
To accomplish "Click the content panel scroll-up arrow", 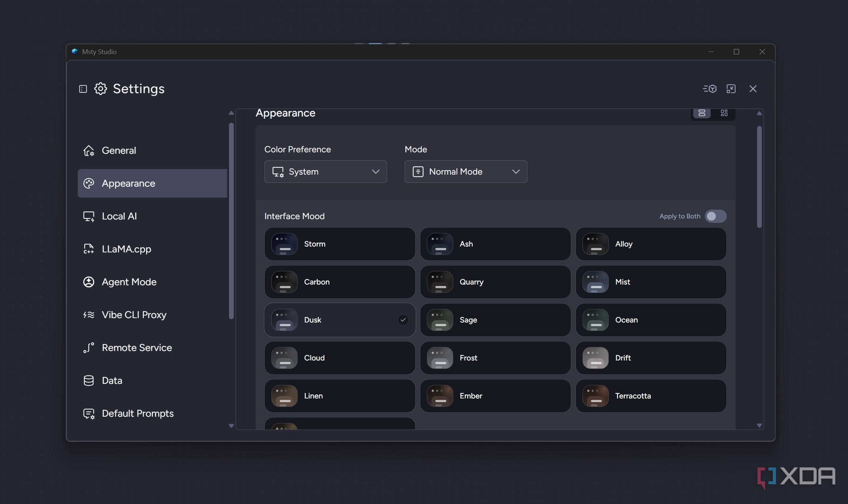I will click(759, 113).
